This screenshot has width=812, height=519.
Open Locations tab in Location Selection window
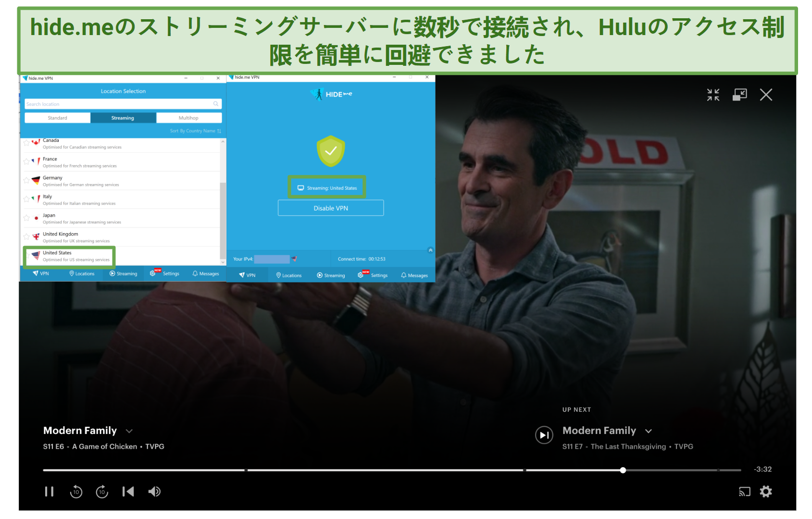[x=82, y=273]
